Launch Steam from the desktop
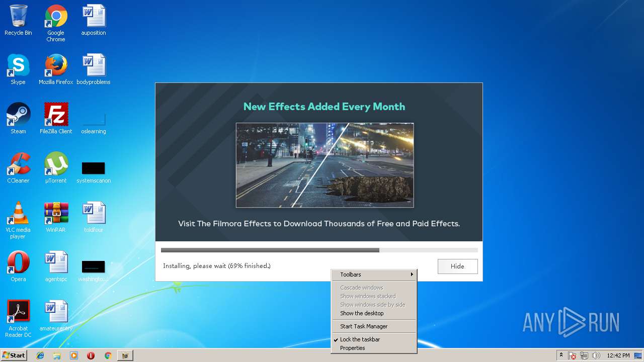Screen dimensions: 644x362 pos(18,119)
